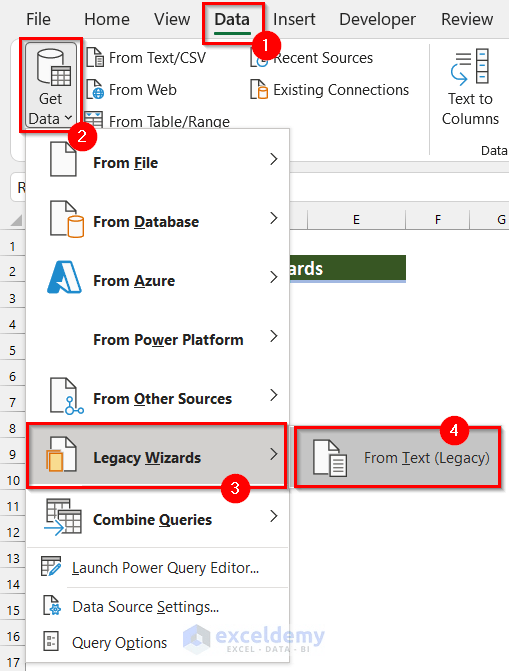509x671 pixels.
Task: Click the Legacy Wizards icon
Action: click(x=61, y=454)
